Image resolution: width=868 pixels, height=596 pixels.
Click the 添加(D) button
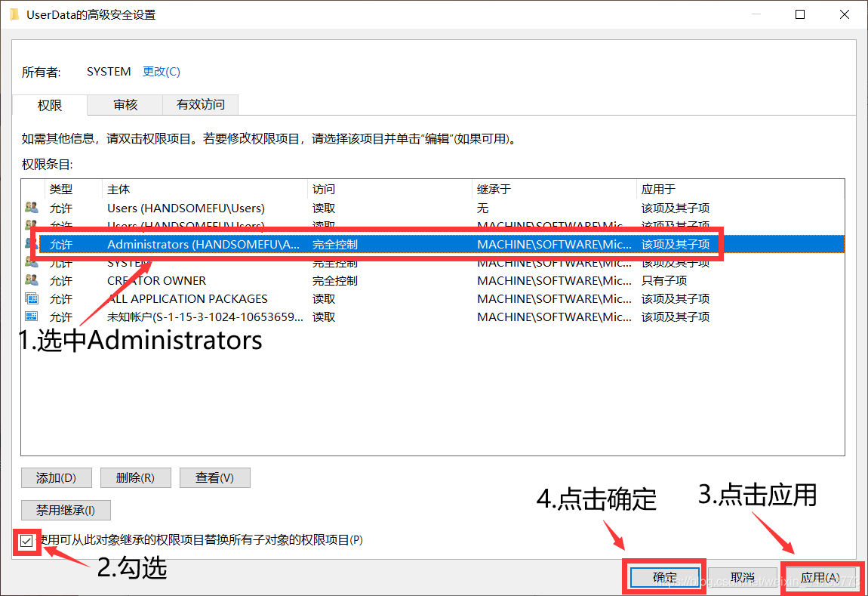56,477
